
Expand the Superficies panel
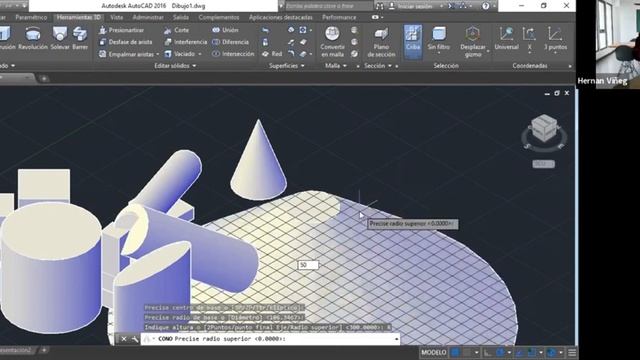[x=287, y=66]
